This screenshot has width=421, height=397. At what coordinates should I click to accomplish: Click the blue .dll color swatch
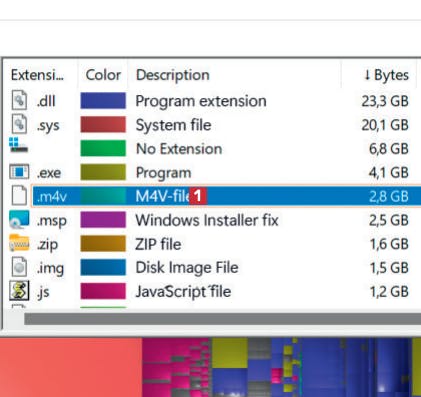tap(103, 101)
